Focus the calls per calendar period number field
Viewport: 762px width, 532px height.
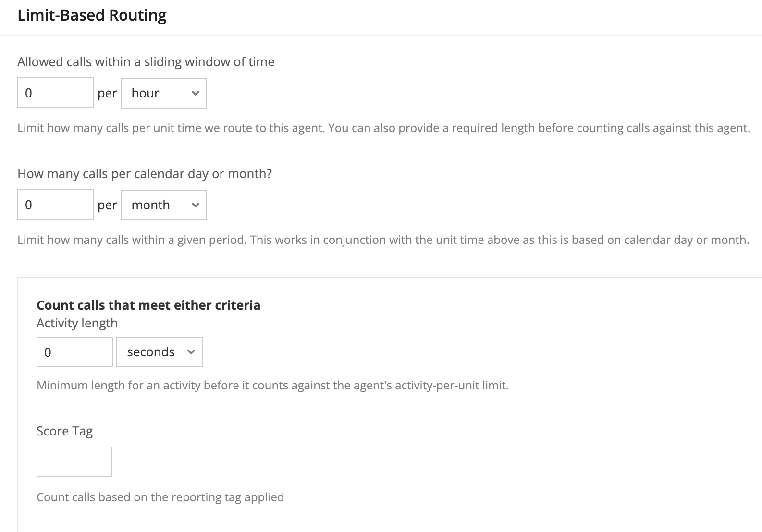point(56,205)
